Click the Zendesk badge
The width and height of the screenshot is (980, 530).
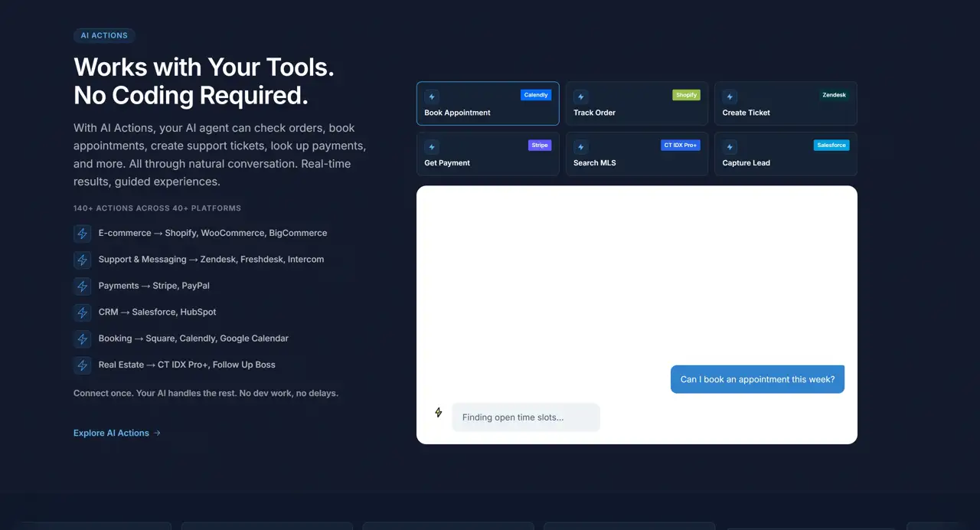pos(834,95)
